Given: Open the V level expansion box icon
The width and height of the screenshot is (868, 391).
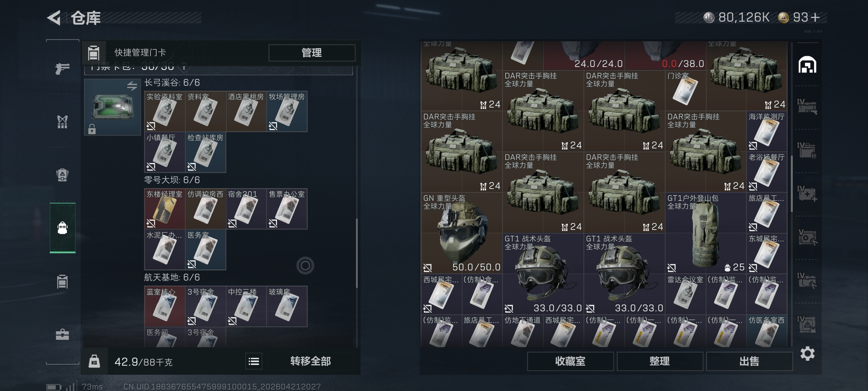Looking at the screenshot, I should pos(807,237).
